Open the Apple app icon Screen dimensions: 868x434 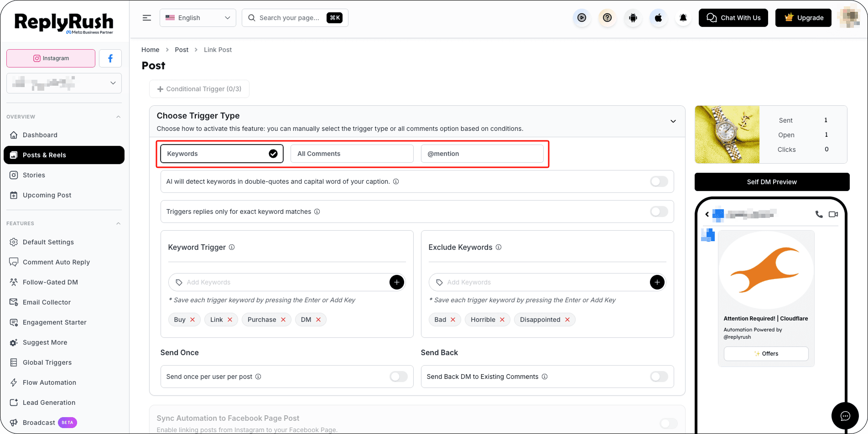pos(658,18)
